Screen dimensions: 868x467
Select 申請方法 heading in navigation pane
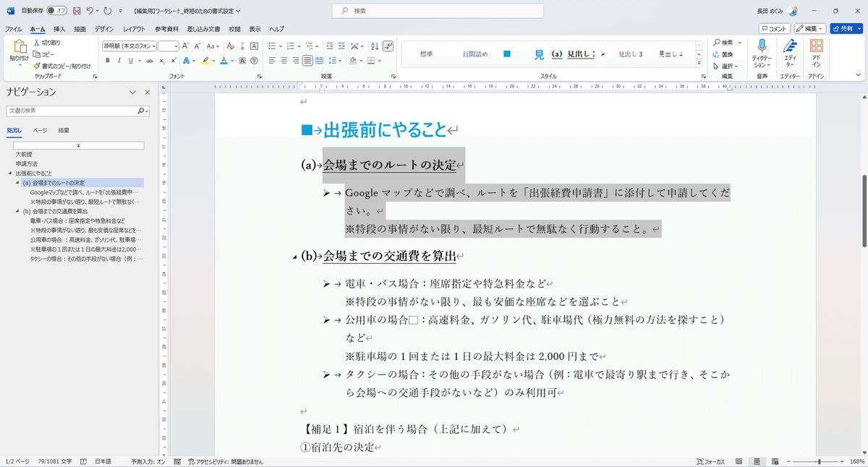coord(27,164)
